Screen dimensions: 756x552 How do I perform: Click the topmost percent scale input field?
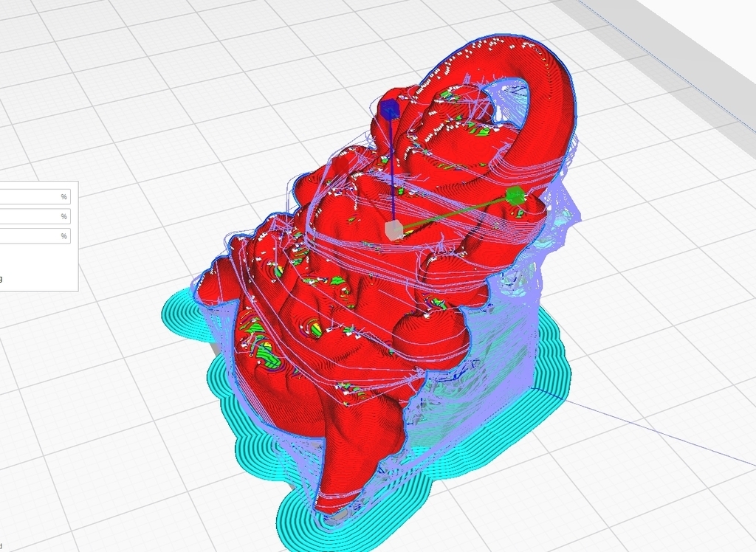coord(35,197)
